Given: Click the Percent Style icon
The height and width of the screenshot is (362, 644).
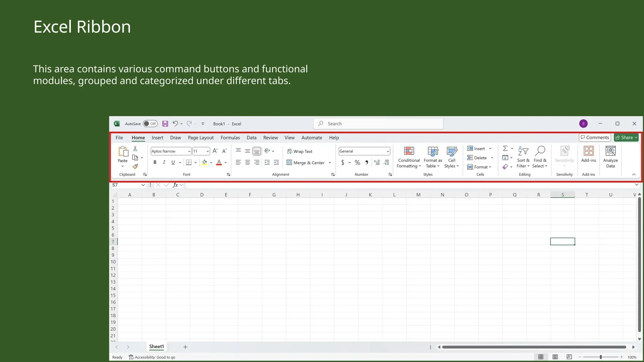Looking at the screenshot, I should [357, 162].
